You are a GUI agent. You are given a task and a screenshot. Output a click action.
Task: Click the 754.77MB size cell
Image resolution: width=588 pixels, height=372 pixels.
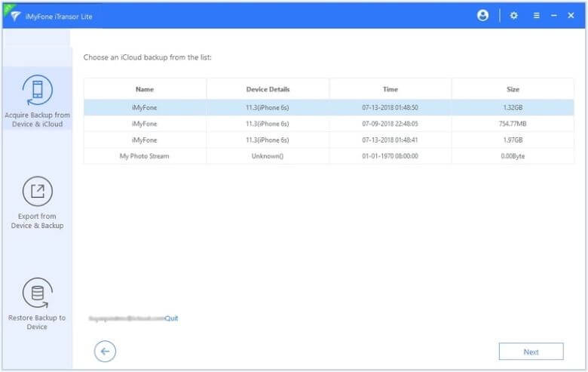click(513, 124)
